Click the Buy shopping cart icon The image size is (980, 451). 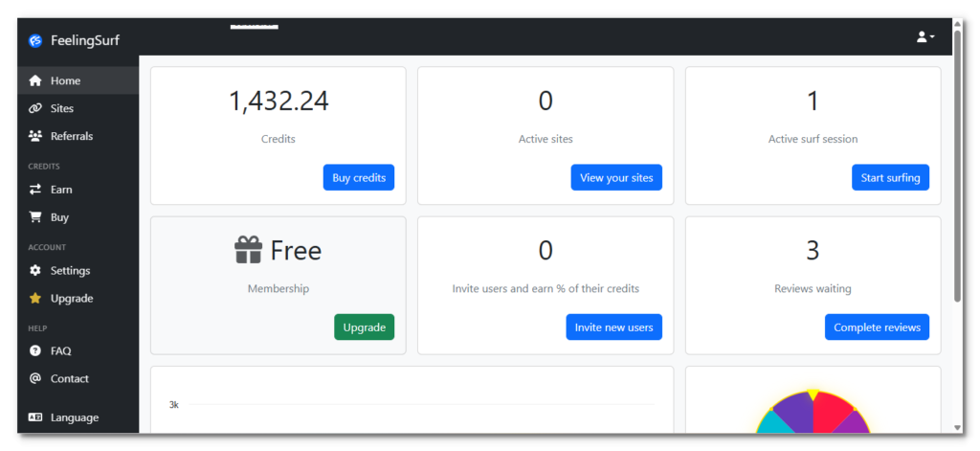point(35,217)
